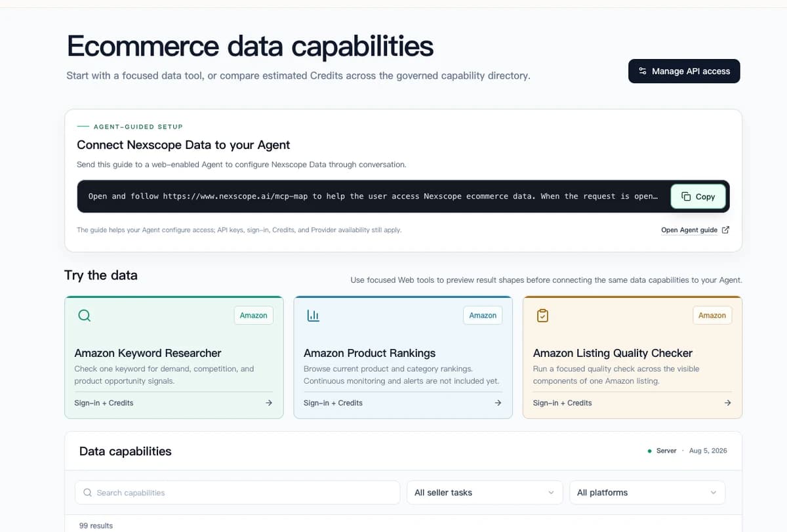Viewport: 787px width, 532px height.
Task: Click the Amazon badge on Product Rankings card
Action: pyautogui.click(x=483, y=316)
